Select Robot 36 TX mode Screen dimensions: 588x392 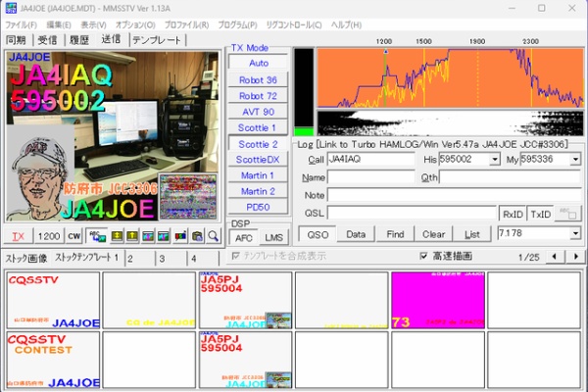(259, 80)
